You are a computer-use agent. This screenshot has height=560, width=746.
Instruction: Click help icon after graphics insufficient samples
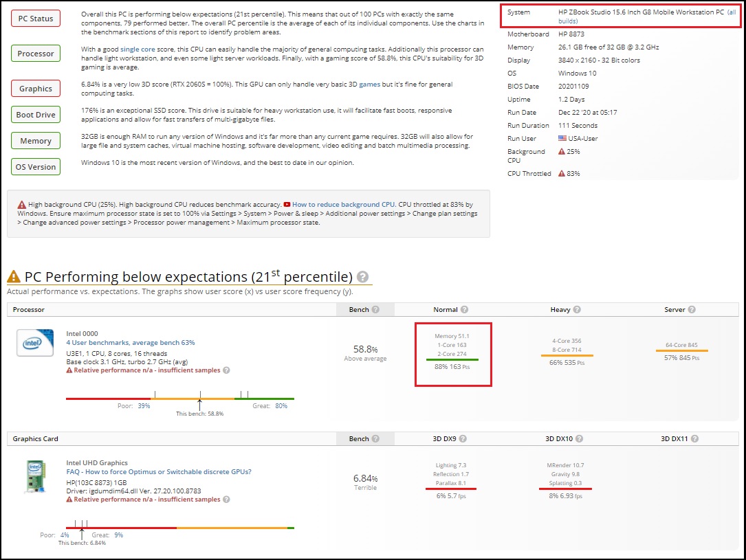click(x=226, y=500)
